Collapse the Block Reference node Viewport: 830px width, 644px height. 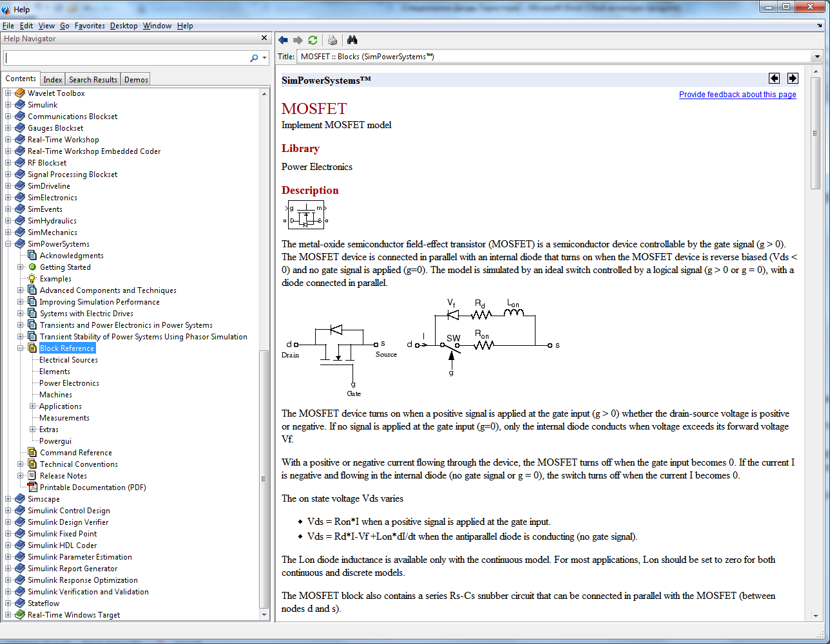[x=21, y=348]
